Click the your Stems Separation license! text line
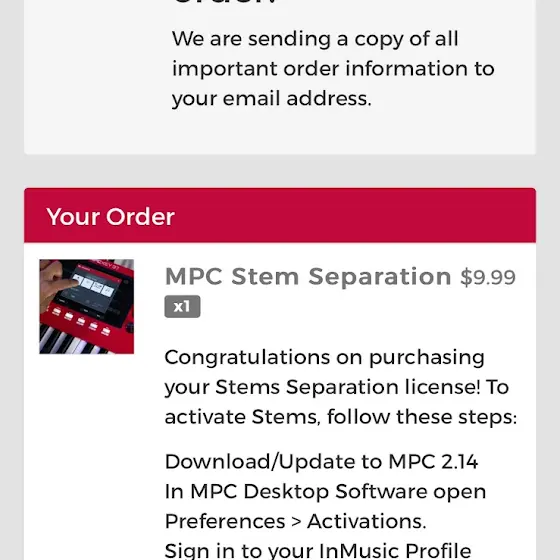Viewport: 560px width, 560px height. tap(337, 388)
